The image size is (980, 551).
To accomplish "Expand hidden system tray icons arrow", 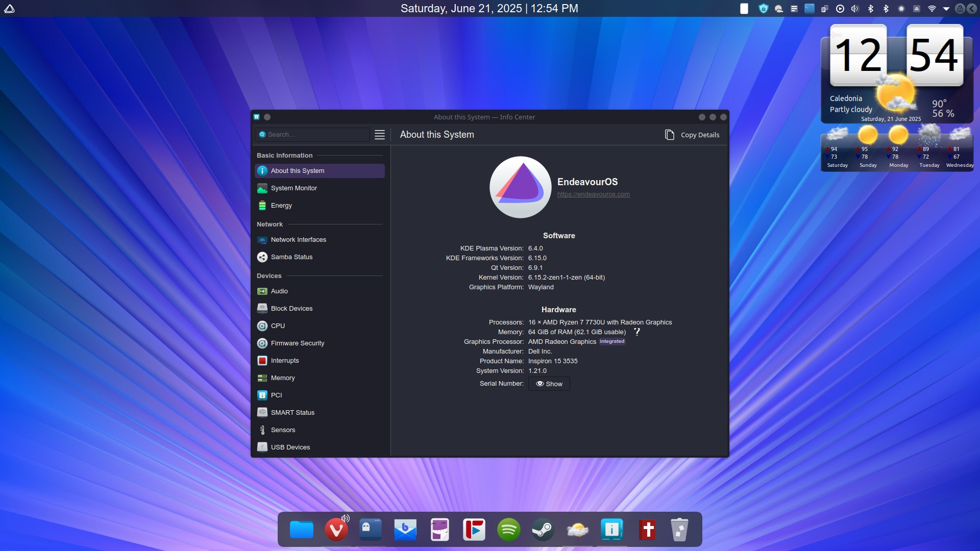I will tap(946, 9).
